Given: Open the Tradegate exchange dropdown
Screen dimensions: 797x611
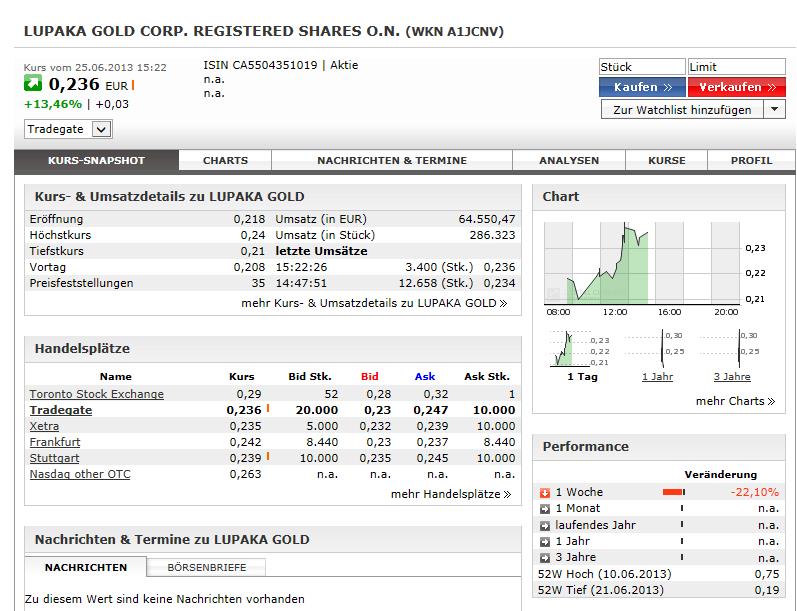Looking at the screenshot, I should click(x=101, y=129).
